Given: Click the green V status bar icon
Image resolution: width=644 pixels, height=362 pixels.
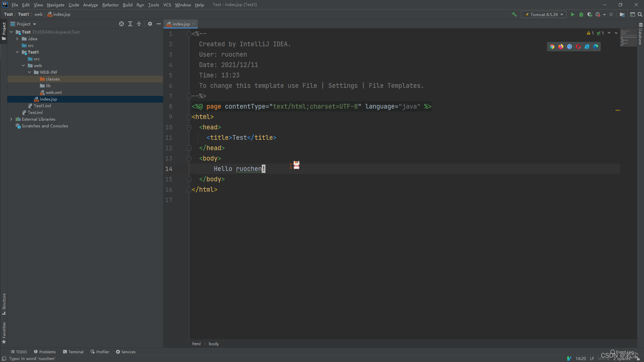Looking at the screenshot, I should click(x=569, y=358).
